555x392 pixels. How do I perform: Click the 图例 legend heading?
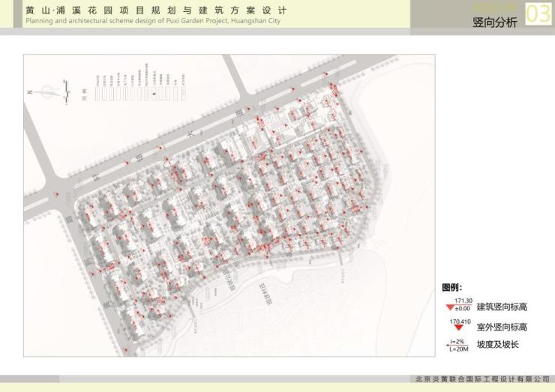pyautogui.click(x=451, y=287)
